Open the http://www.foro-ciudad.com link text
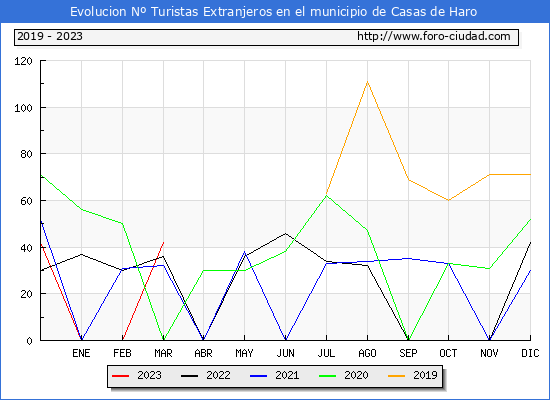This screenshot has width=550, height=400. coord(434,36)
